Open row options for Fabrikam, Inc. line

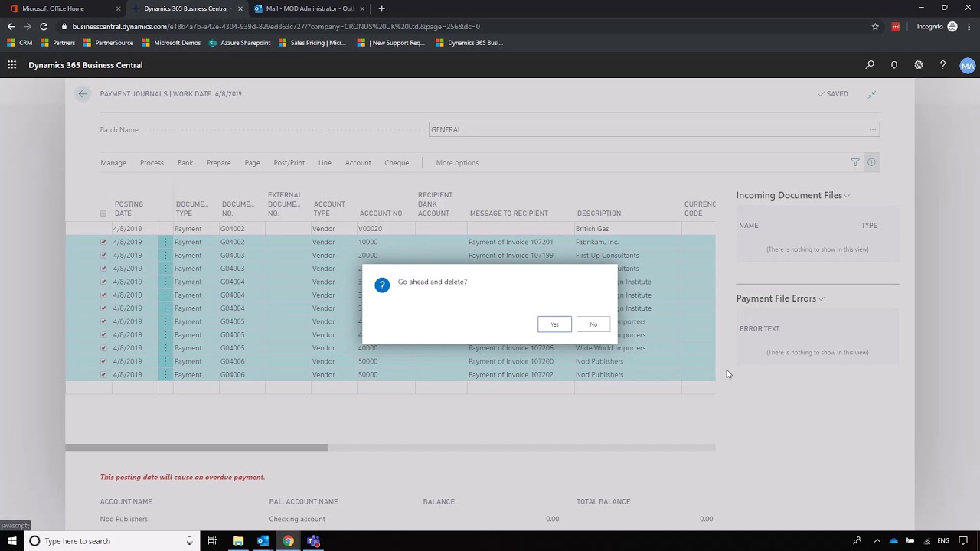[165, 242]
